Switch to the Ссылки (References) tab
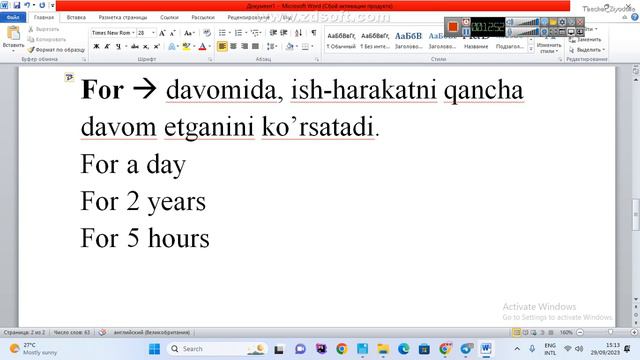 (x=169, y=17)
